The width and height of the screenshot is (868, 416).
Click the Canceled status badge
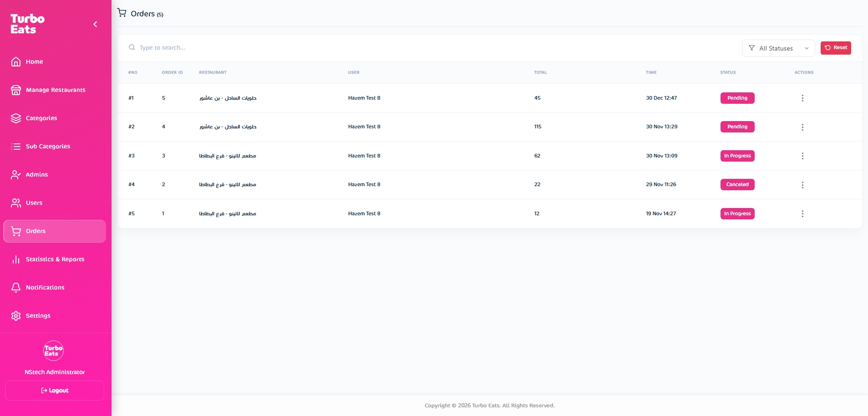coord(737,185)
